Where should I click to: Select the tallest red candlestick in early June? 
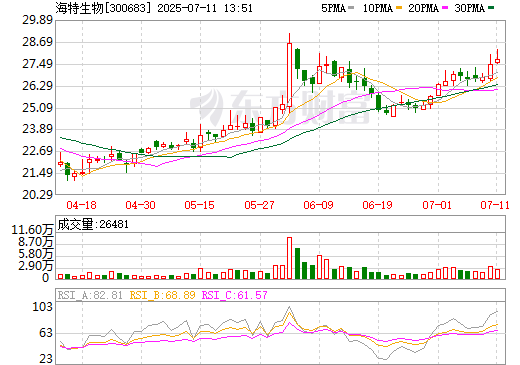(289, 73)
